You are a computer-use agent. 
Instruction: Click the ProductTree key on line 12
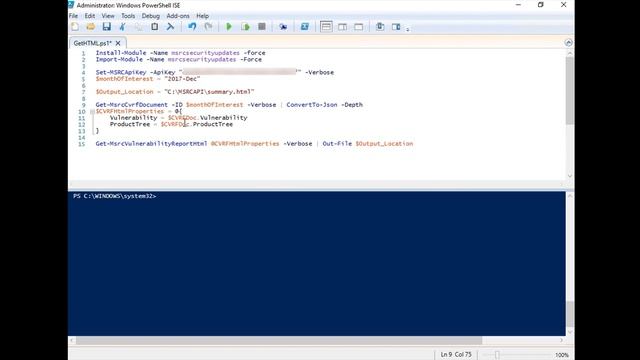coord(130,124)
